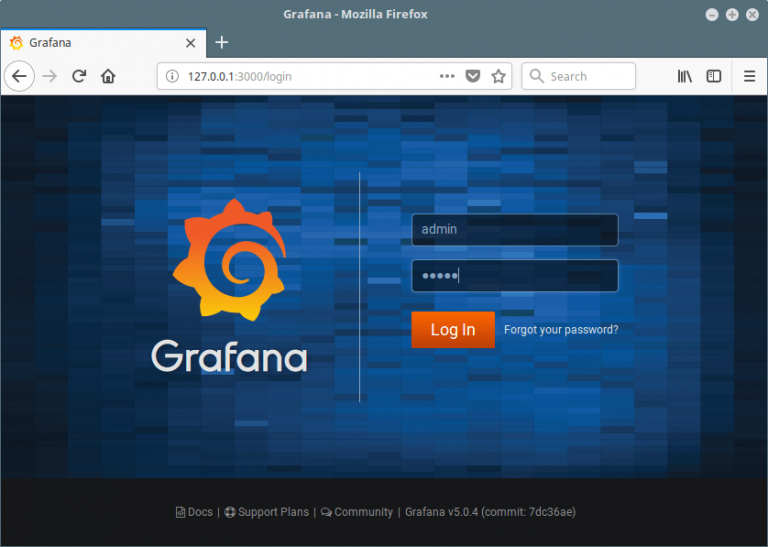The width and height of the screenshot is (768, 547).
Task: Toggle the sidebar view icon
Action: coord(714,76)
